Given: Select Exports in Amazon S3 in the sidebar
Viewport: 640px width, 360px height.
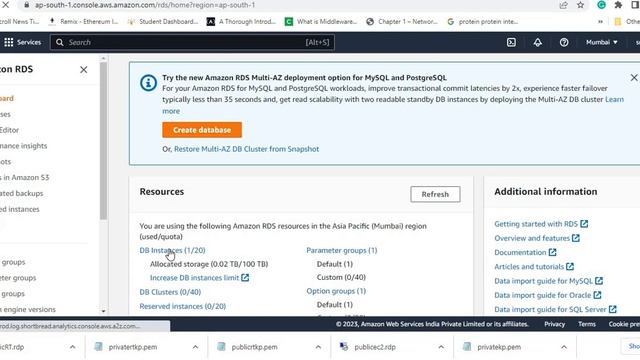Looking at the screenshot, I should [24, 178].
